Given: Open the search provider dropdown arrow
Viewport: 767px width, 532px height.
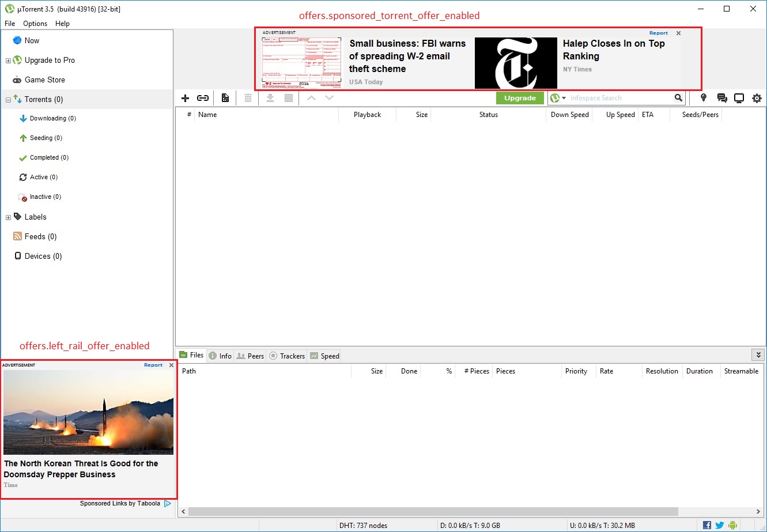Looking at the screenshot, I should coord(564,99).
